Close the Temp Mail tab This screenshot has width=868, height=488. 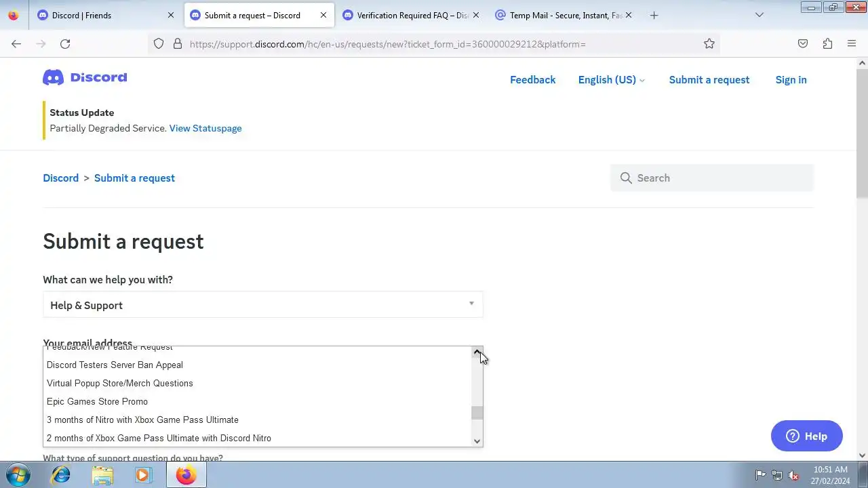pos(628,15)
